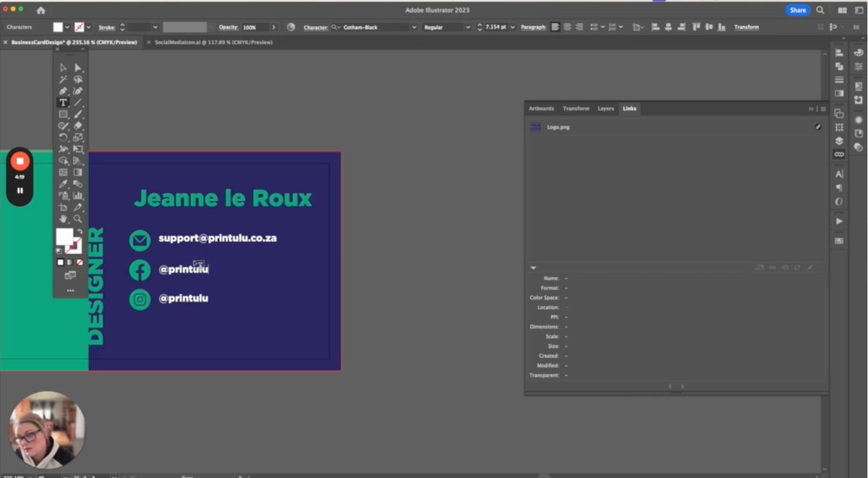868x478 pixels.
Task: Open the Transform link in control bar
Action: [746, 27]
